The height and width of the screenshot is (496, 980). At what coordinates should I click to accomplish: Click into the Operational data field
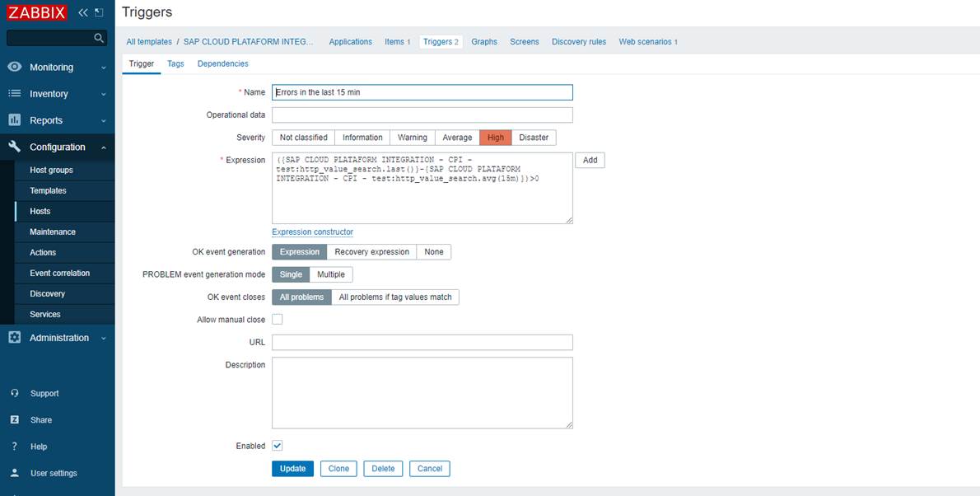[422, 115]
